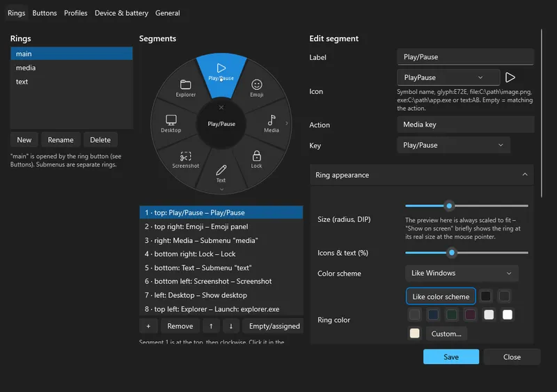The height and width of the screenshot is (392, 557).
Task: Open the Key Play/Pause dropdown
Action: (454, 145)
